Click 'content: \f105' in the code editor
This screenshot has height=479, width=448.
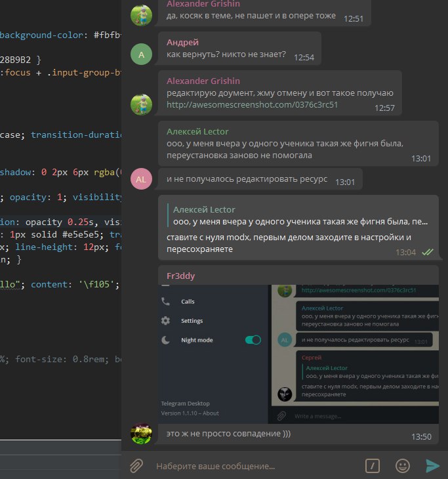75,284
